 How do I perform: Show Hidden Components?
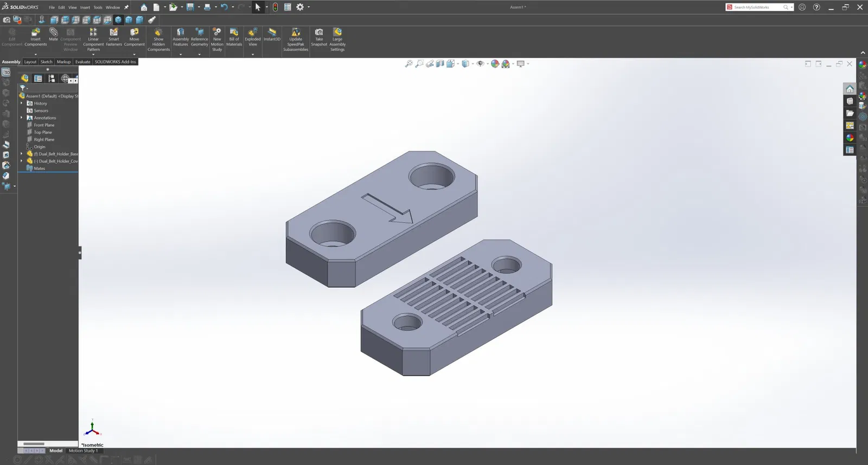tap(158, 40)
